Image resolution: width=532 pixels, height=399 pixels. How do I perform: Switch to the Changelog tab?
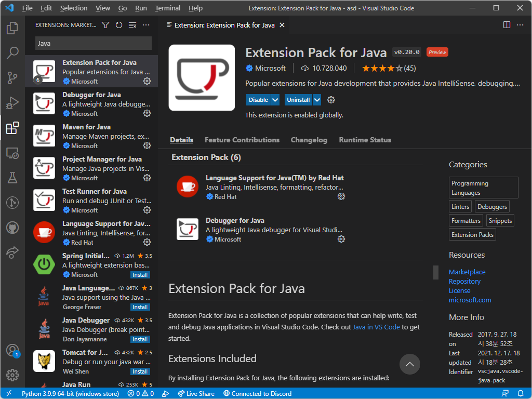(x=309, y=140)
